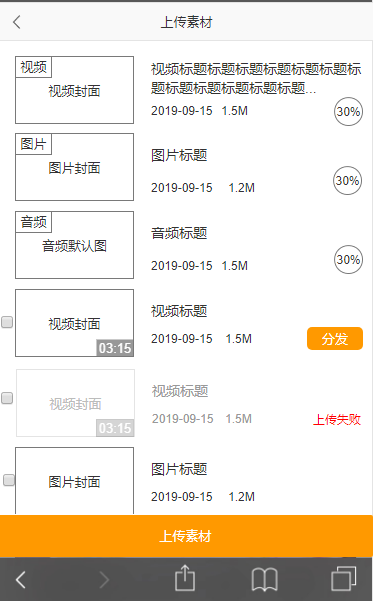Image resolution: width=373 pixels, height=601 pixels.
Task: Click the red 上传失败 status text
Action: (x=337, y=420)
